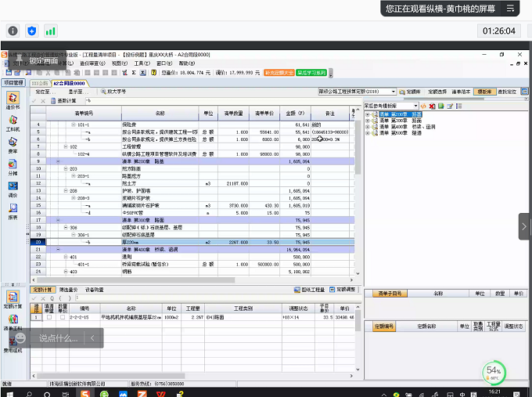
Task: Switch to the 定额计算 tab above the quota table
Action: tap(42, 290)
